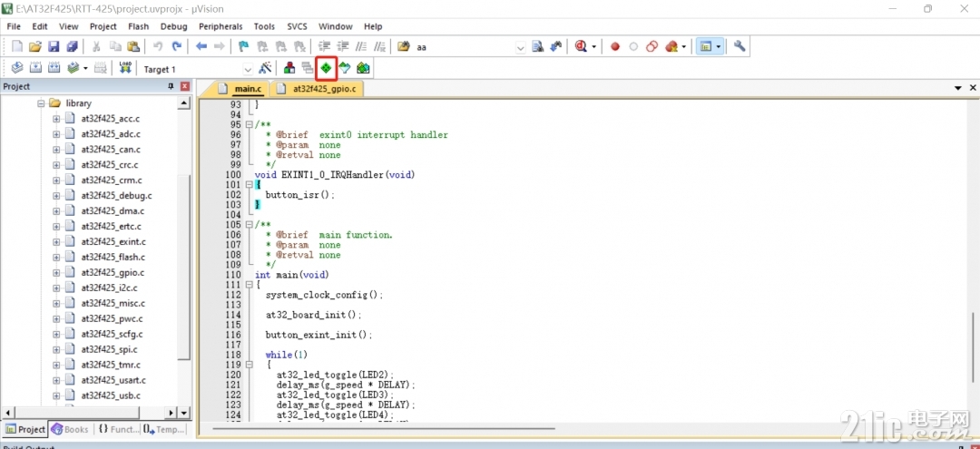
Task: Click the Indent selection icon
Action: (324, 46)
